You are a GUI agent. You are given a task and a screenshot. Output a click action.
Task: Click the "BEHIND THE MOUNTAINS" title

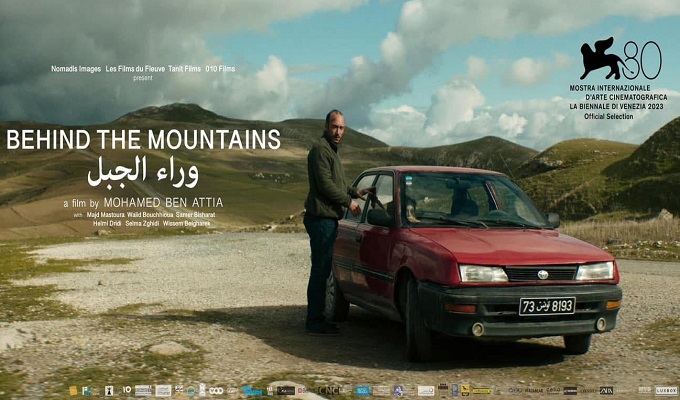click(x=142, y=140)
